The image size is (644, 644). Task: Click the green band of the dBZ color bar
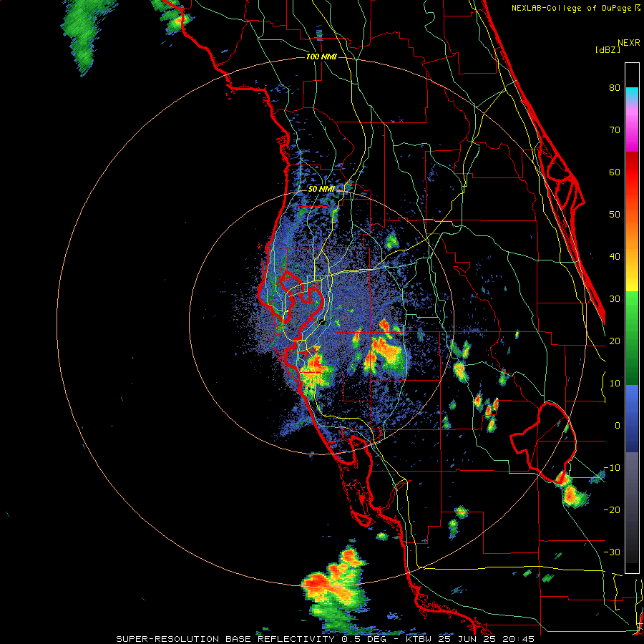632,338
